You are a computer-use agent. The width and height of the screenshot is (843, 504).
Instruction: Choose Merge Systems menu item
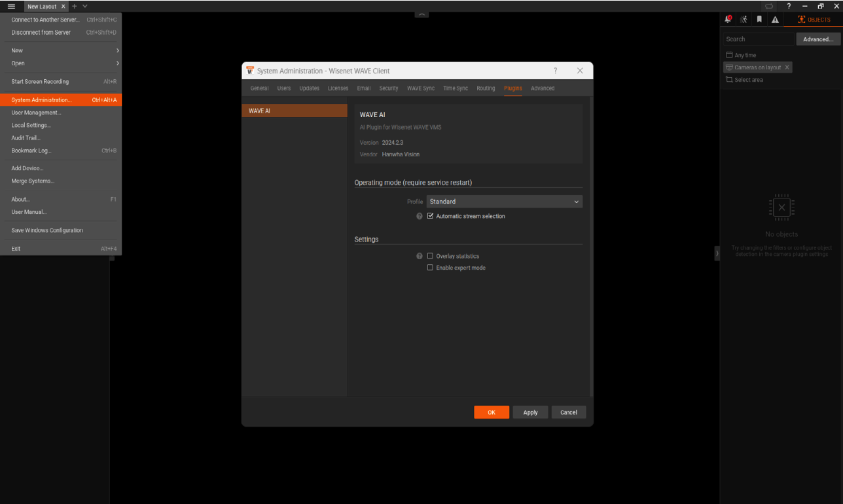(61, 181)
